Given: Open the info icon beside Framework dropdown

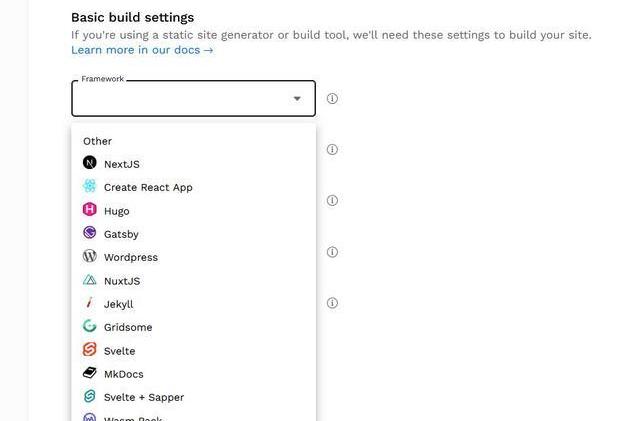Looking at the screenshot, I should [x=332, y=98].
